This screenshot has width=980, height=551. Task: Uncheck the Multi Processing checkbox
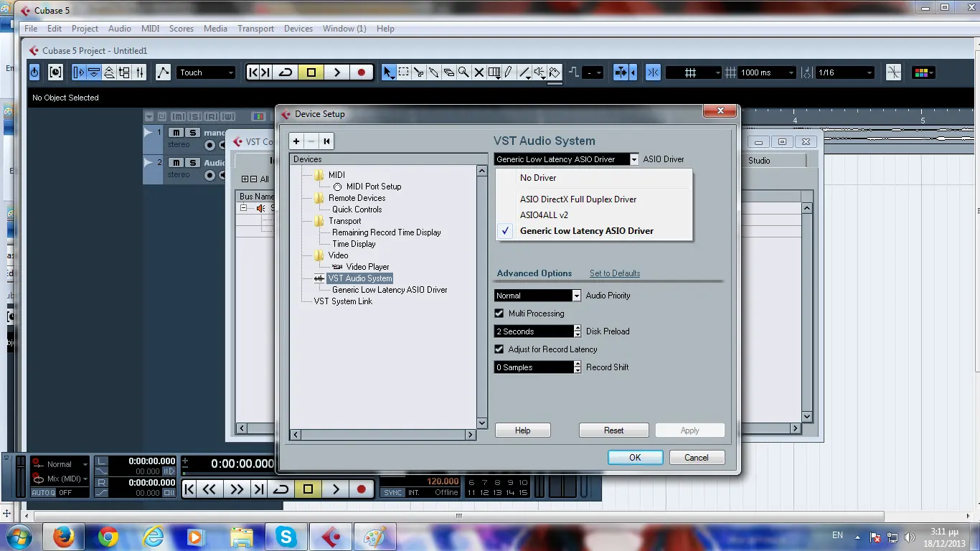pyautogui.click(x=499, y=314)
